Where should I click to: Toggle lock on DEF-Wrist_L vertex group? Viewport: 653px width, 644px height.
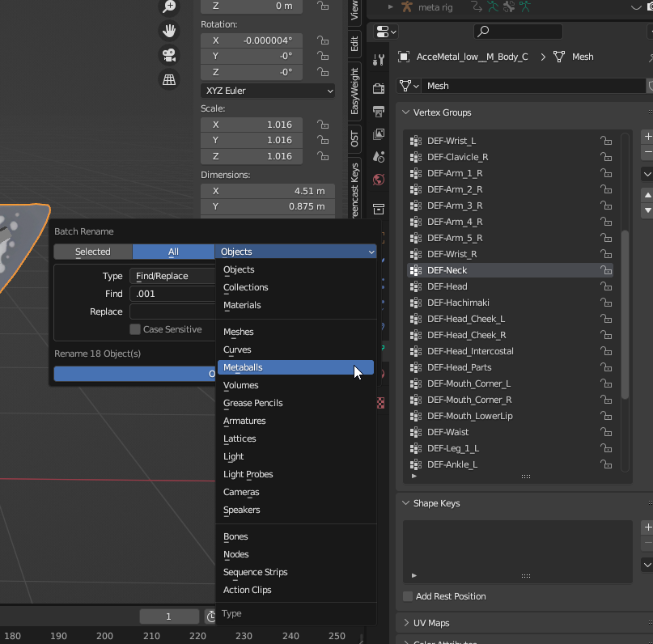pyautogui.click(x=606, y=141)
